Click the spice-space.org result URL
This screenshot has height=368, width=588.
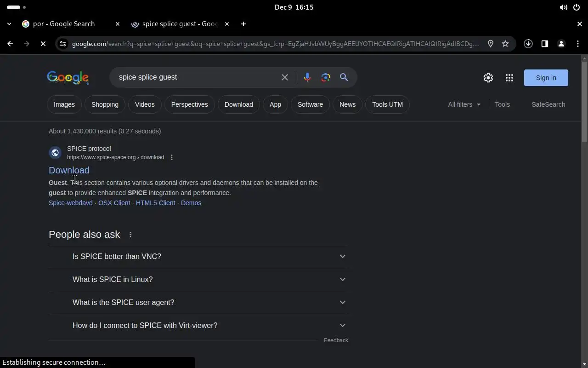point(115,157)
